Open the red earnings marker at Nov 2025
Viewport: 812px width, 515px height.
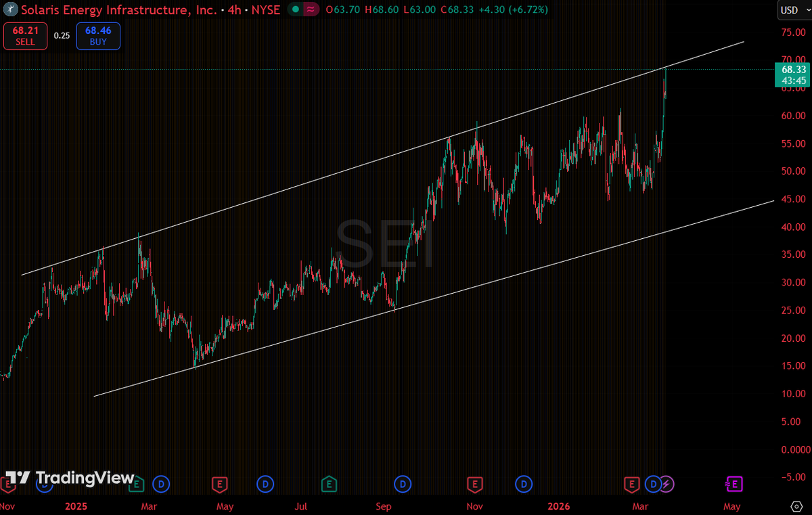(x=474, y=483)
